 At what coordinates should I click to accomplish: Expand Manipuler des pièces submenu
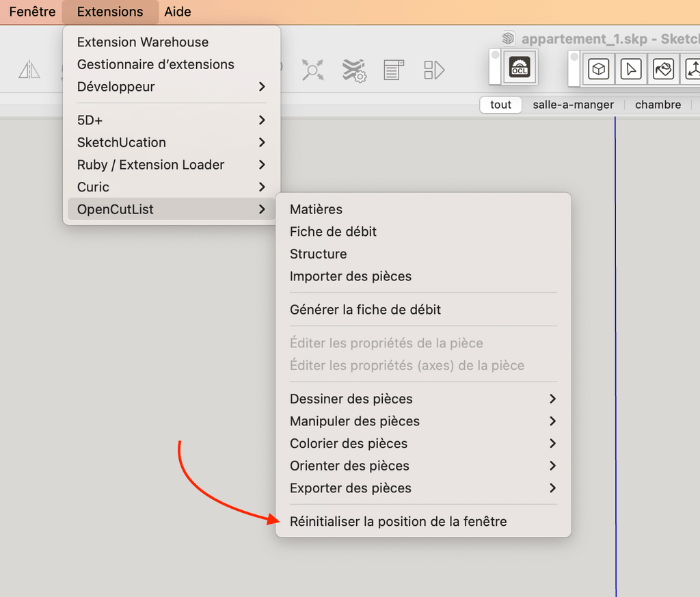coord(423,421)
